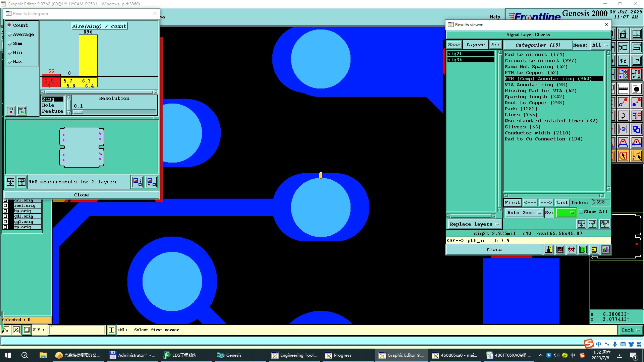The width and height of the screenshot is (644, 362).
Task: Click the REF icon next to UNDO
Action: (x=593, y=224)
